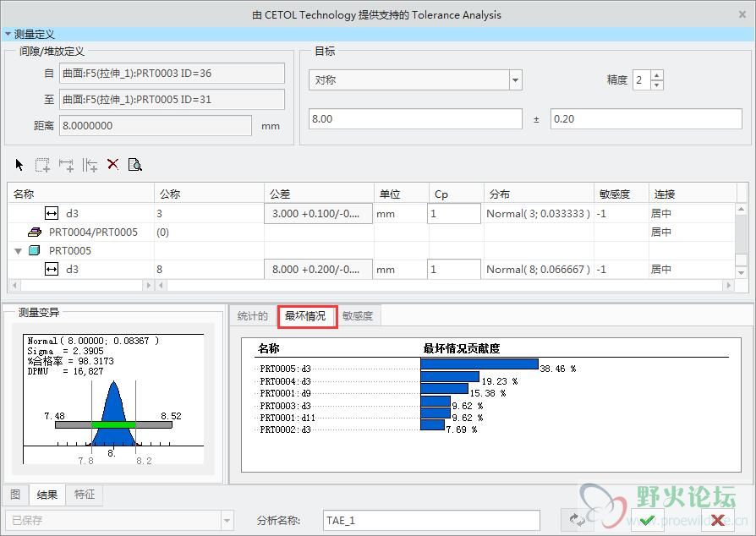Viewport: 756px width, 536px height.
Task: Select the arrow pointer tool
Action: point(19,165)
